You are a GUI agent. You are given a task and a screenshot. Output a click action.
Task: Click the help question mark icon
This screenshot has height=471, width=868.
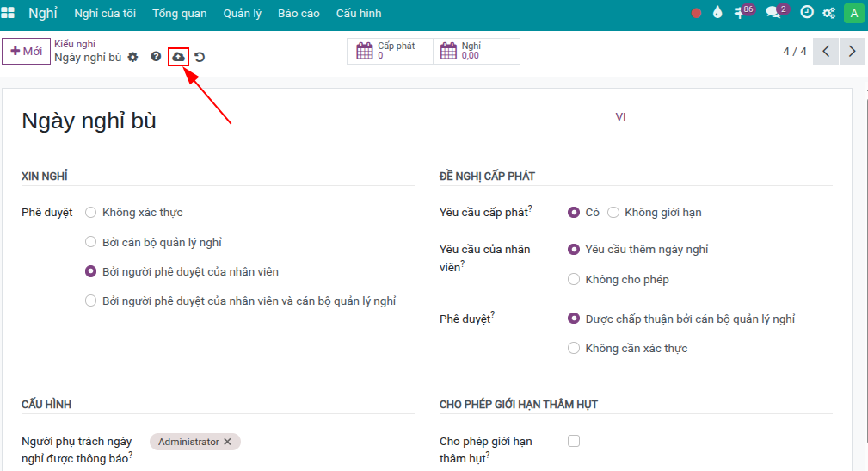(157, 57)
